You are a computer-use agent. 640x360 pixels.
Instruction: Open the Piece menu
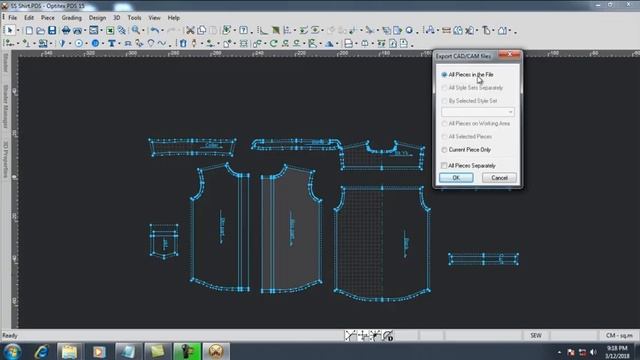coord(48,18)
